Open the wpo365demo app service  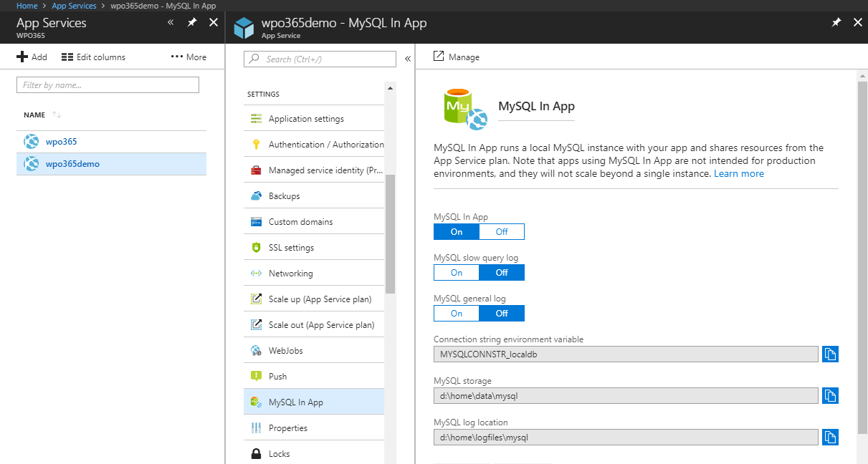click(111, 164)
